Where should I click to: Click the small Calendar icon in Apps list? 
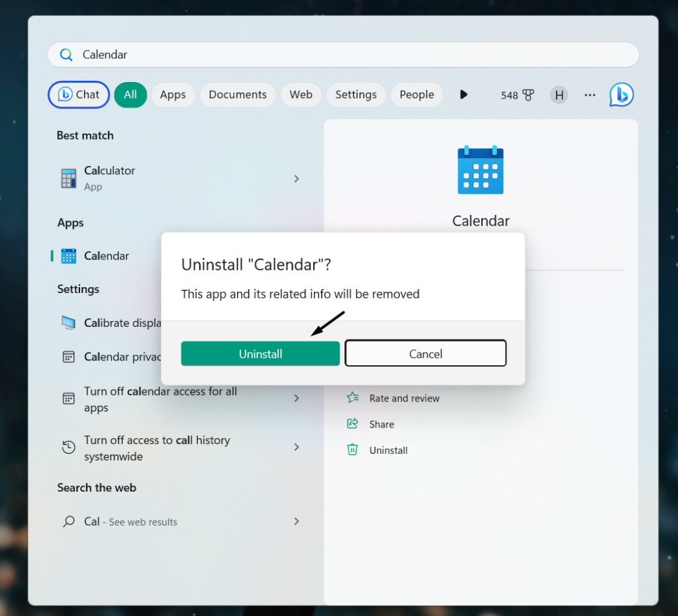68,256
